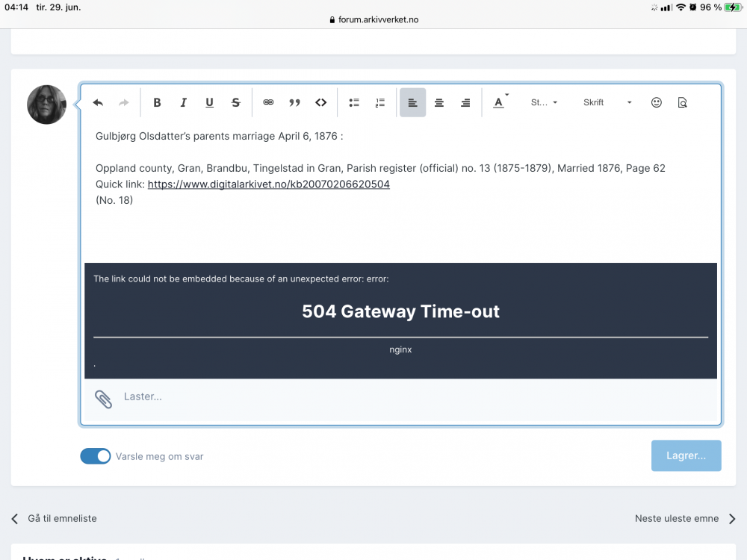Click the user avatar photo

pyautogui.click(x=46, y=105)
